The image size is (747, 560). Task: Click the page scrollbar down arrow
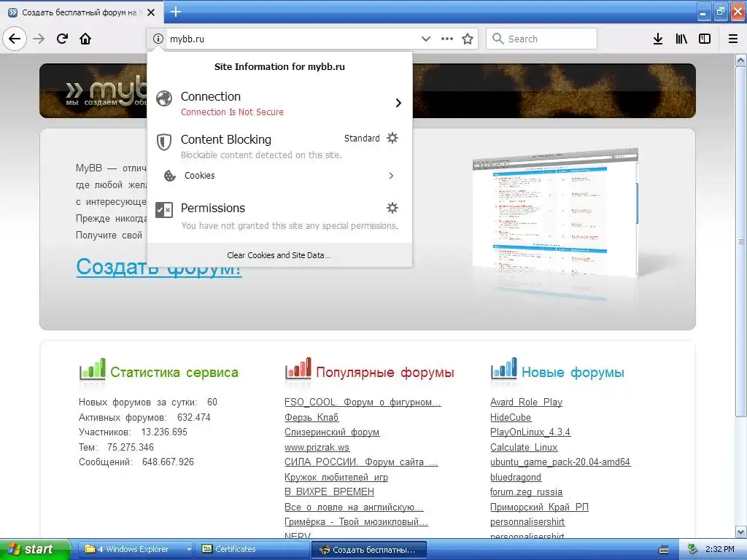[x=741, y=532]
